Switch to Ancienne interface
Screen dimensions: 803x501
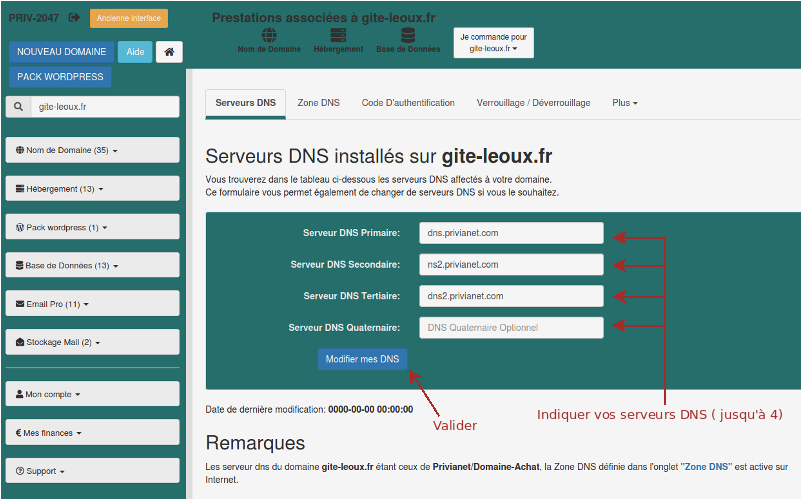(x=129, y=18)
